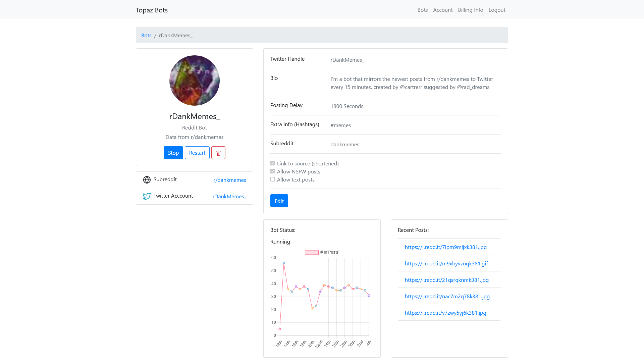Click the Twitter bird icon
The image size is (644, 363).
[147, 196]
